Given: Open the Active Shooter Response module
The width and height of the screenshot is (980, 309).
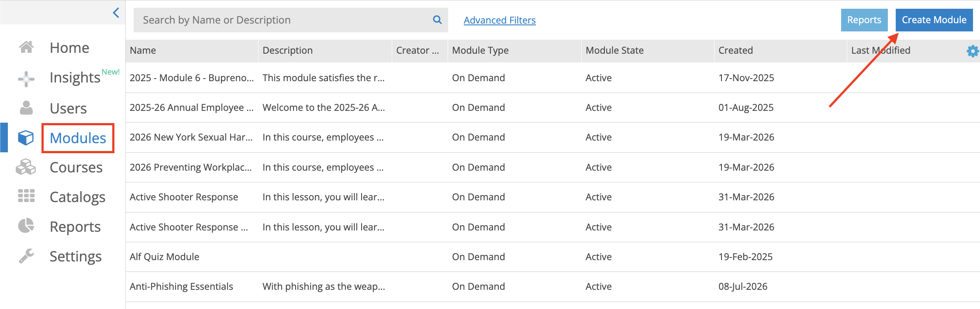Looking at the screenshot, I should pyautogui.click(x=184, y=197).
